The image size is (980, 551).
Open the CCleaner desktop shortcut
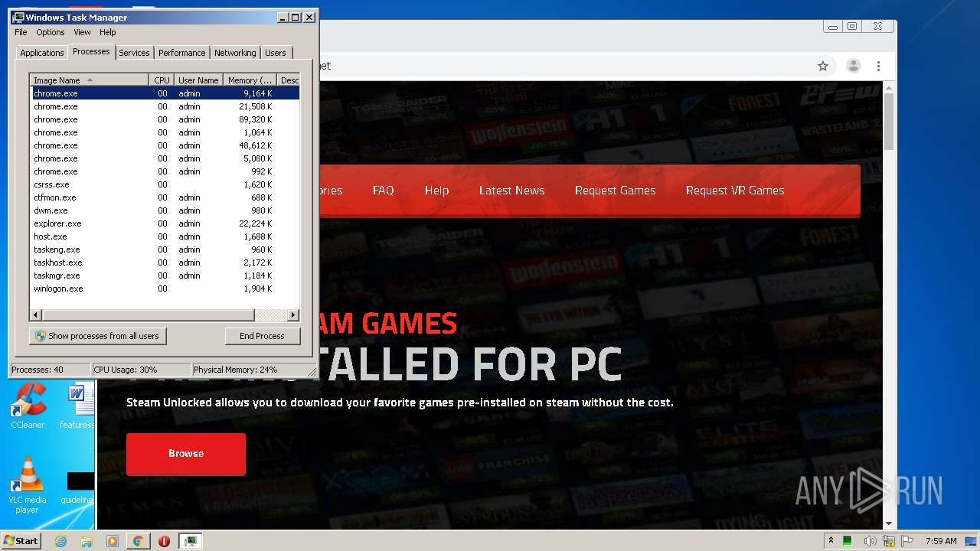(x=28, y=406)
